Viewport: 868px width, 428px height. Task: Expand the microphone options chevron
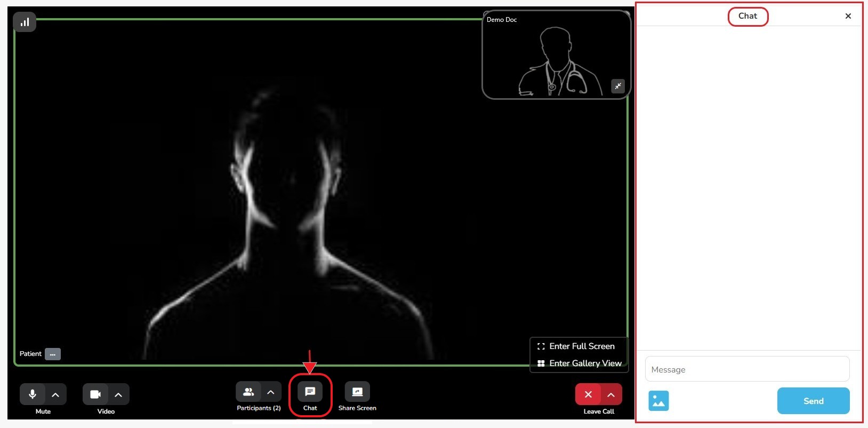55,394
